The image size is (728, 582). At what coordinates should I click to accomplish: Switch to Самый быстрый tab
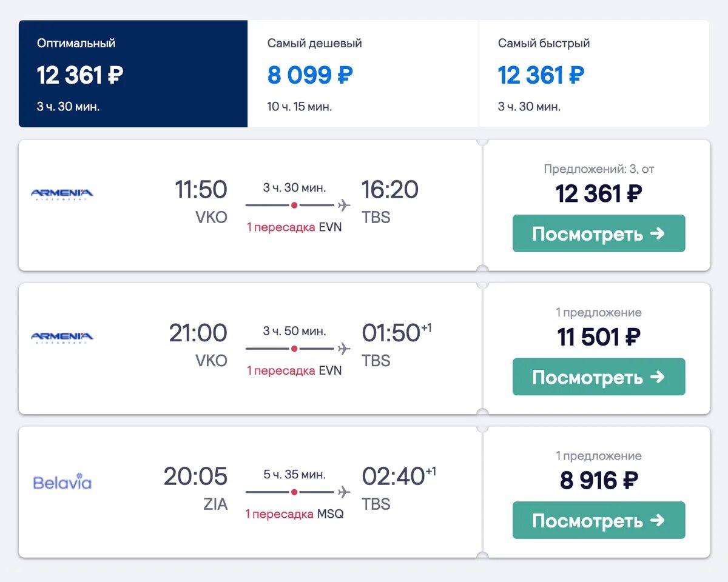tap(593, 74)
